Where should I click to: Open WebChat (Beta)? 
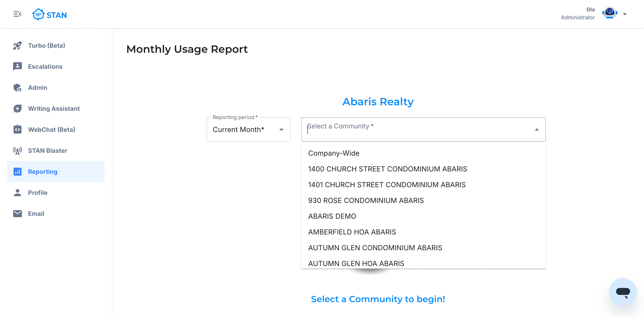pos(56,130)
